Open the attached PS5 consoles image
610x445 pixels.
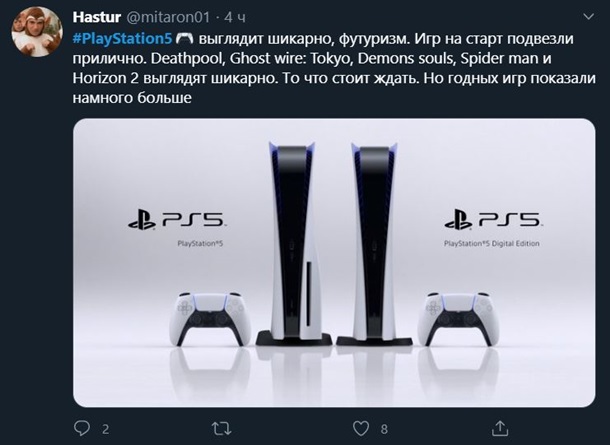click(x=334, y=263)
